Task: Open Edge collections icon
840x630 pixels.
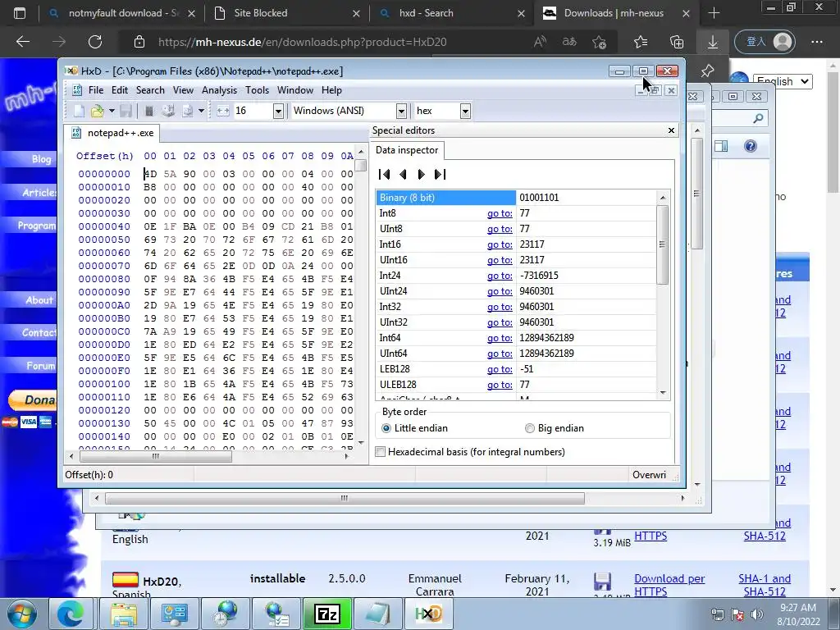Action: (677, 42)
